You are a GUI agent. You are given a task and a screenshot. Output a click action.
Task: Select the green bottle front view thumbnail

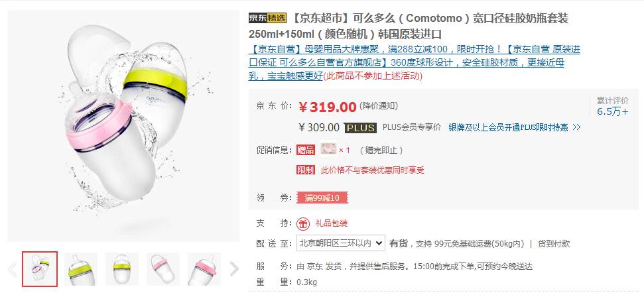tap(122, 269)
